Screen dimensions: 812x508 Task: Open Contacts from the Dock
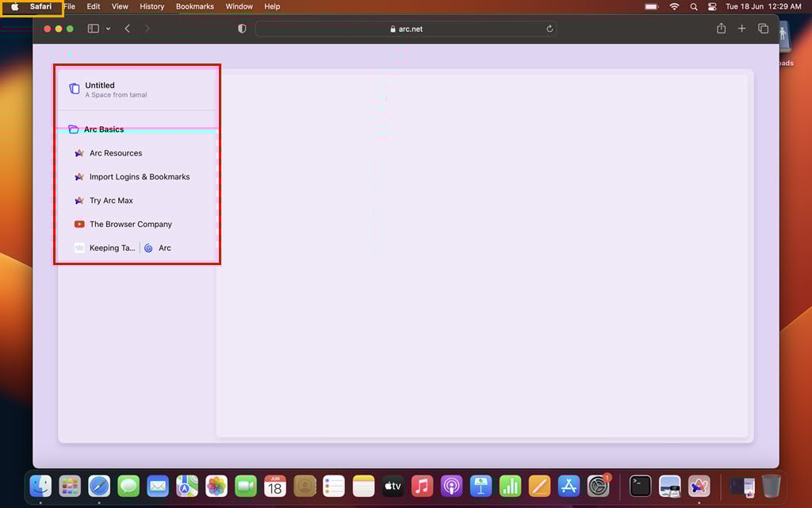pyautogui.click(x=304, y=487)
